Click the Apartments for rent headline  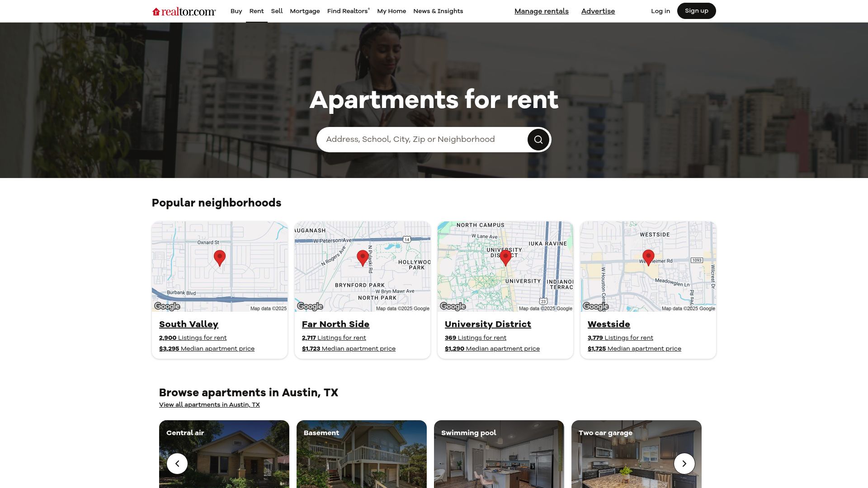[x=434, y=99]
